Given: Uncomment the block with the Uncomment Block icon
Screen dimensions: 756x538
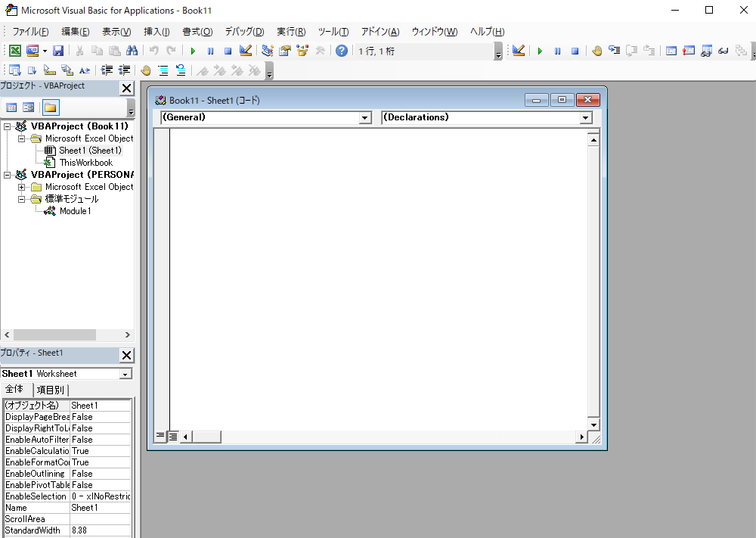Looking at the screenshot, I should click(181, 70).
